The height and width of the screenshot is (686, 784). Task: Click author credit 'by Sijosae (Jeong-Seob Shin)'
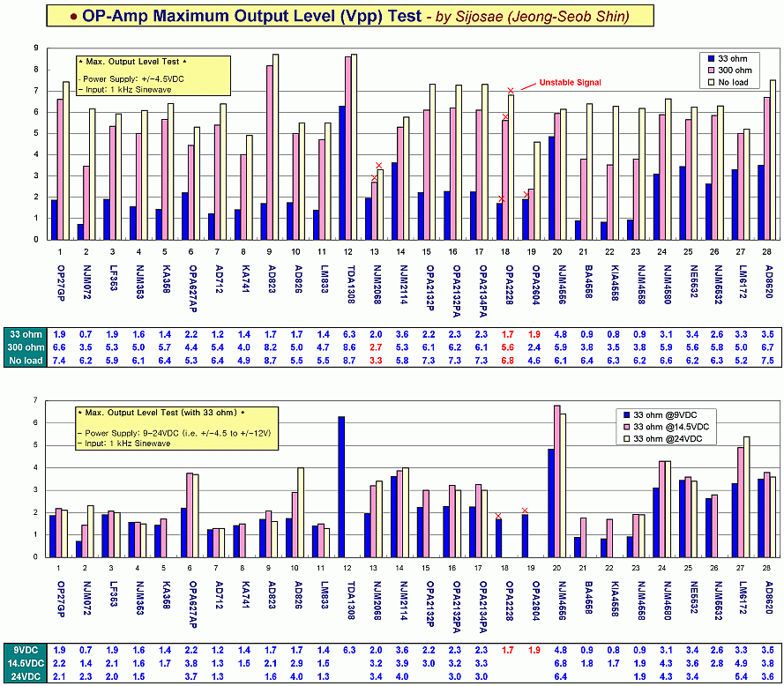pos(532,17)
